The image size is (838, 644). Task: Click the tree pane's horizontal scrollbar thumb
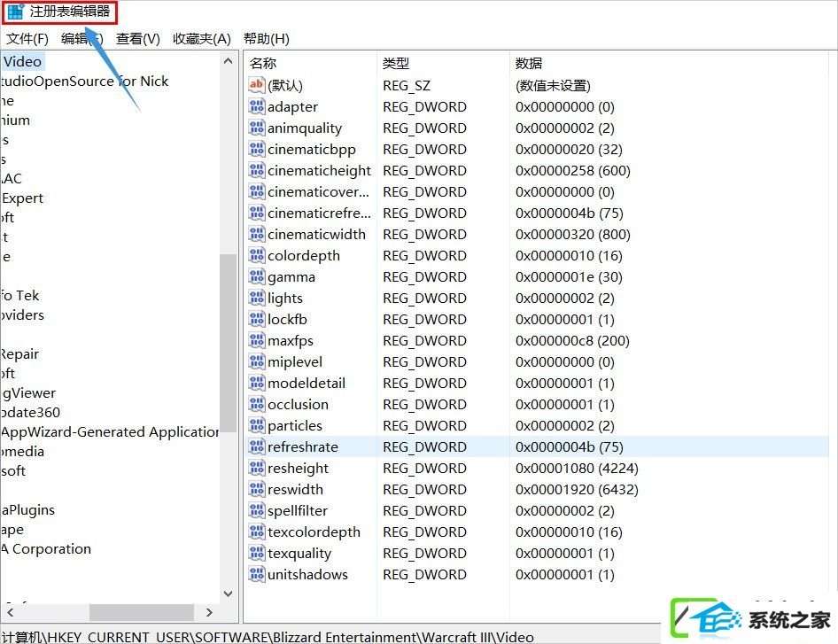(x=142, y=612)
